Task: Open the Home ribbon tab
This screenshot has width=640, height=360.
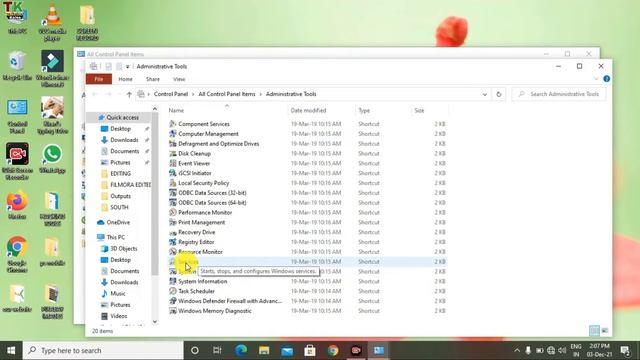Action: [125, 79]
